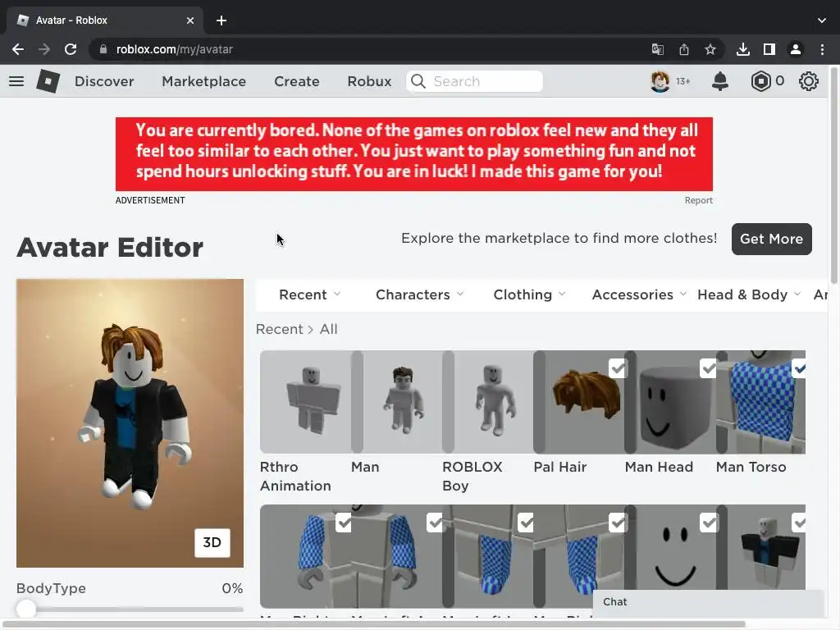Click the share page icon in address bar
The height and width of the screenshot is (630, 840).
coord(684,49)
